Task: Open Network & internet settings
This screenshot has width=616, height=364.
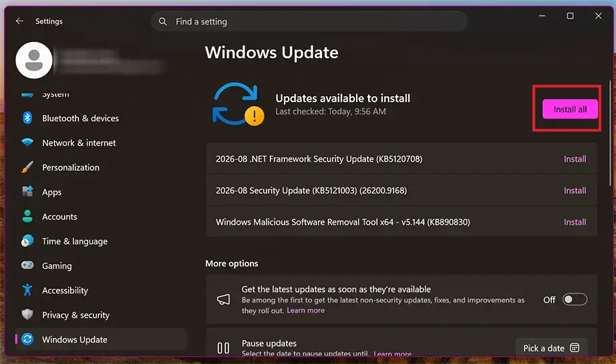Action: [79, 143]
